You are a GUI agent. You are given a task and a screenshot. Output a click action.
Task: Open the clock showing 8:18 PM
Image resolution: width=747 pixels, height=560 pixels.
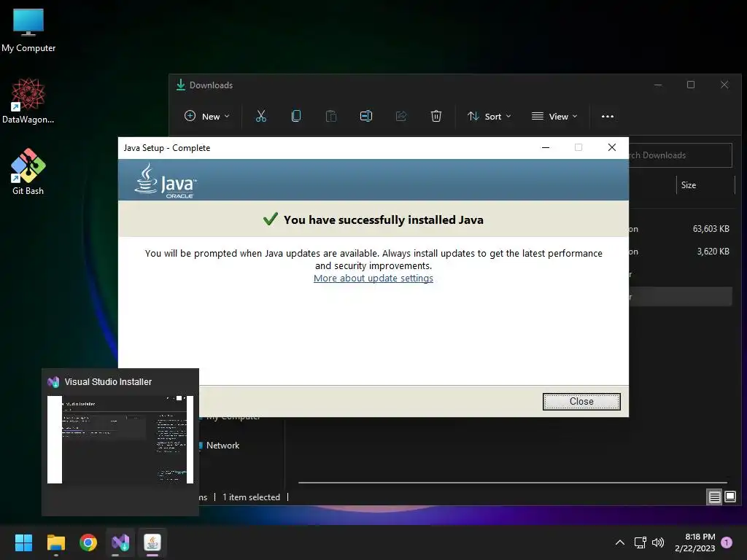tap(695, 542)
